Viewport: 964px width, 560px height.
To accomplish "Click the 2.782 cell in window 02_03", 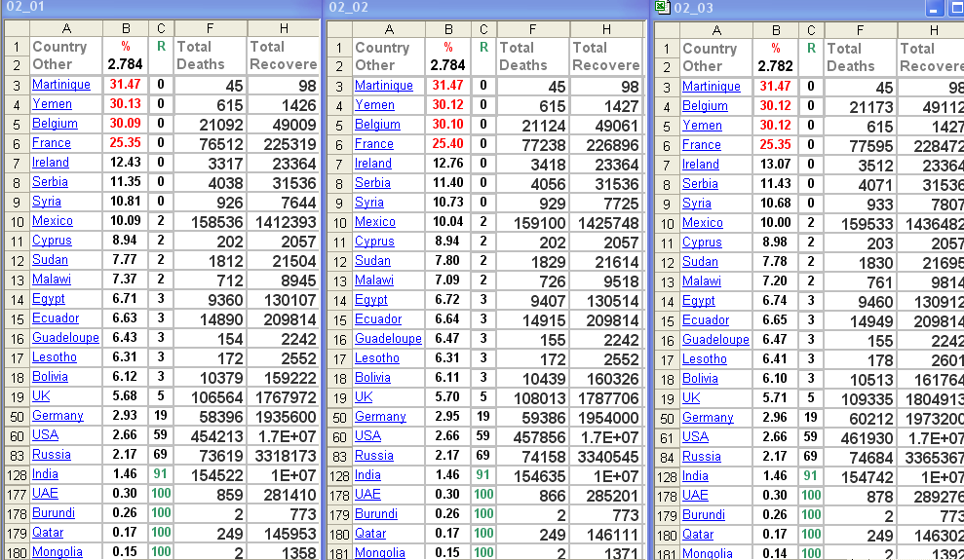I will click(775, 66).
